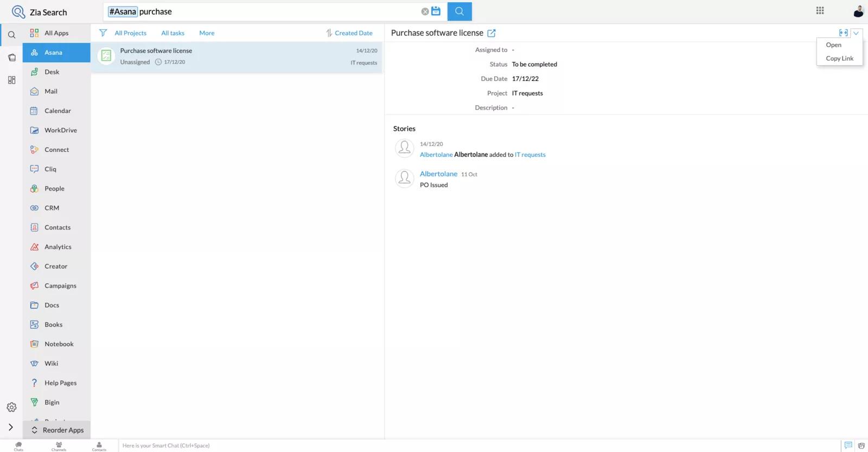
Task: Open the All Projects filter dropdown
Action: (130, 33)
